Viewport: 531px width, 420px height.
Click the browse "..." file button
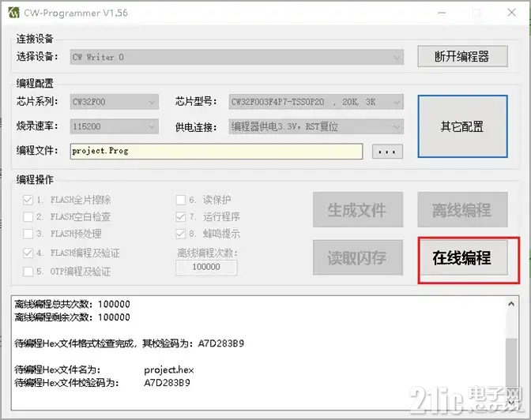[x=387, y=152]
